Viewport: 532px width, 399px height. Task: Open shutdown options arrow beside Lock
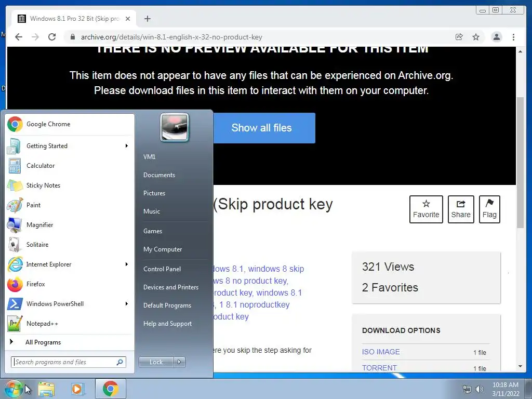click(x=179, y=362)
